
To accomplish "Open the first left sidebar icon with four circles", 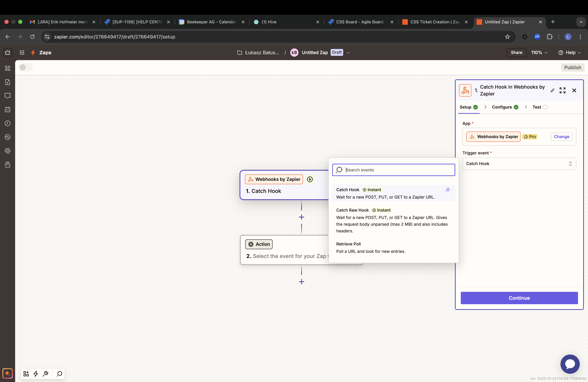I will point(8,68).
